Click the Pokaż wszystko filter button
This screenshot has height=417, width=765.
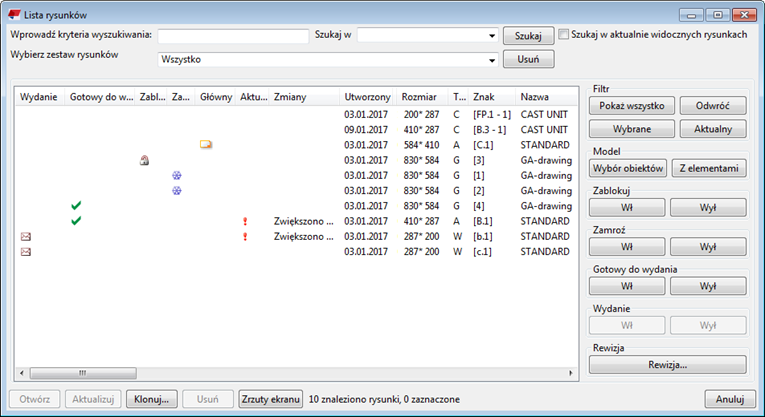point(632,105)
